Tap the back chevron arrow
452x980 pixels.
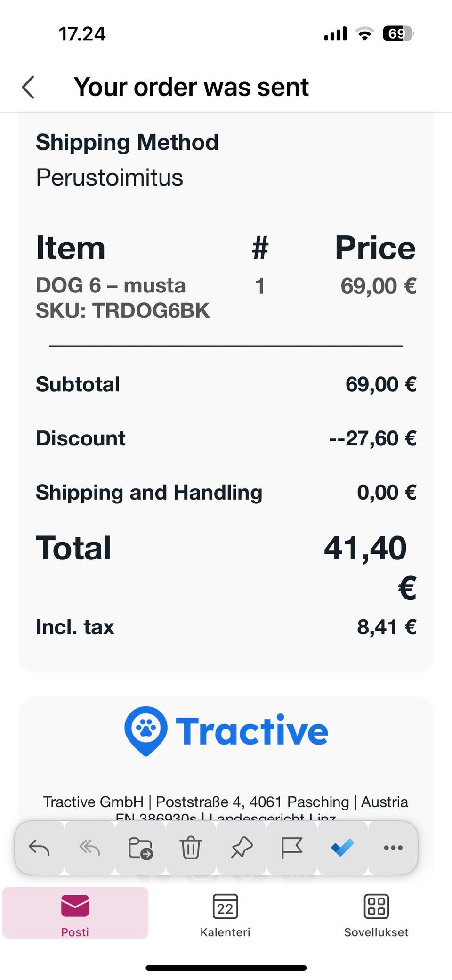(29, 87)
